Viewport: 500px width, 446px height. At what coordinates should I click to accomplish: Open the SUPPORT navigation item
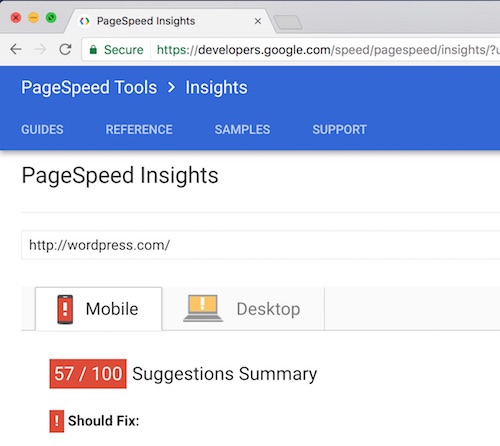coord(339,129)
